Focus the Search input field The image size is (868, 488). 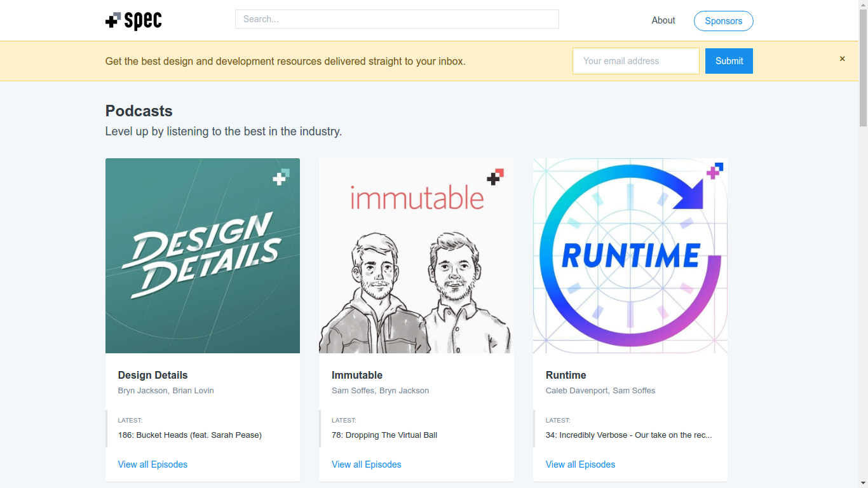coord(397,19)
